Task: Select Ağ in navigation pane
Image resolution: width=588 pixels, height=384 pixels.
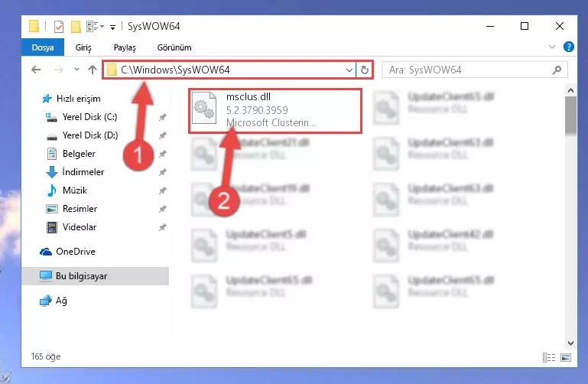Action: coord(54,301)
